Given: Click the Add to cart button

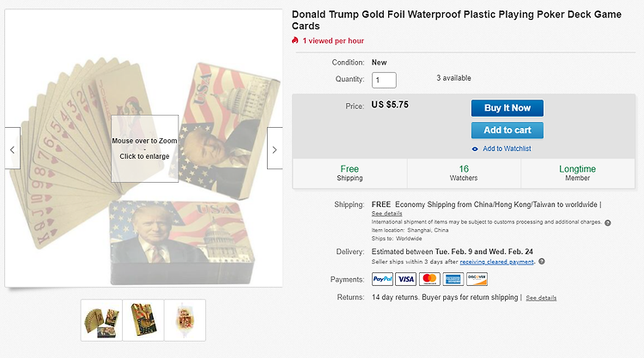Looking at the screenshot, I should pos(507,130).
